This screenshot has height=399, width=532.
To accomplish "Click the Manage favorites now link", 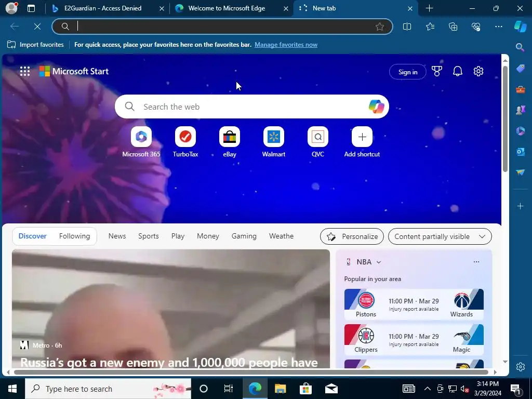I will (286, 45).
